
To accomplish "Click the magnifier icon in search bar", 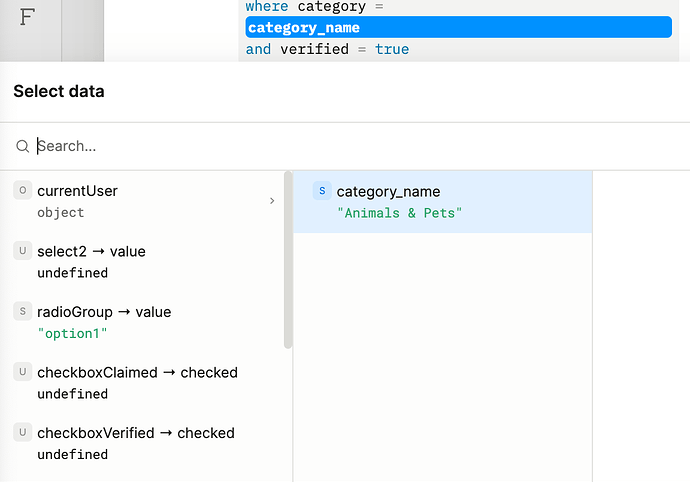I will coord(22,147).
